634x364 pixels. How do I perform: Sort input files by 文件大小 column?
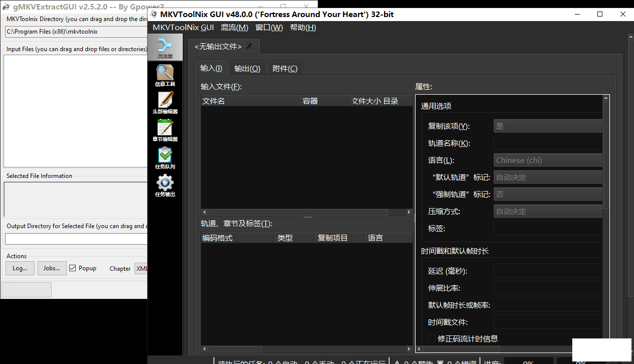366,101
